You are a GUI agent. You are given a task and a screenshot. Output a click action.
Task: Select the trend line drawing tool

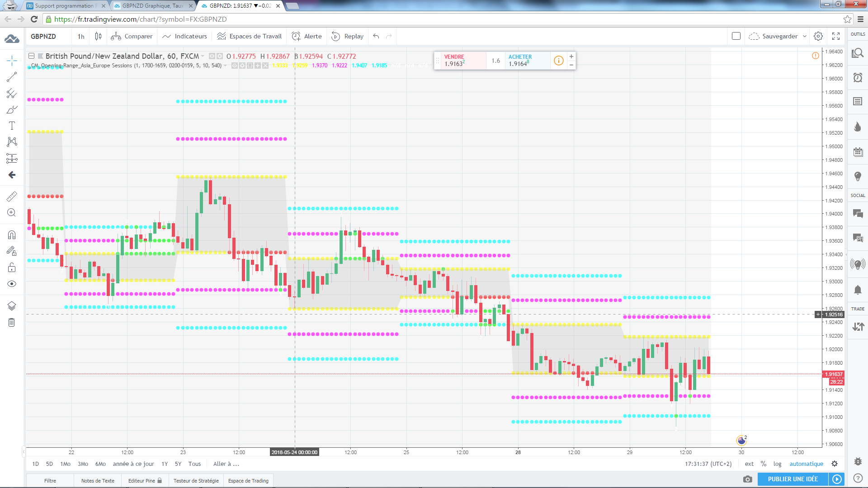pyautogui.click(x=12, y=77)
